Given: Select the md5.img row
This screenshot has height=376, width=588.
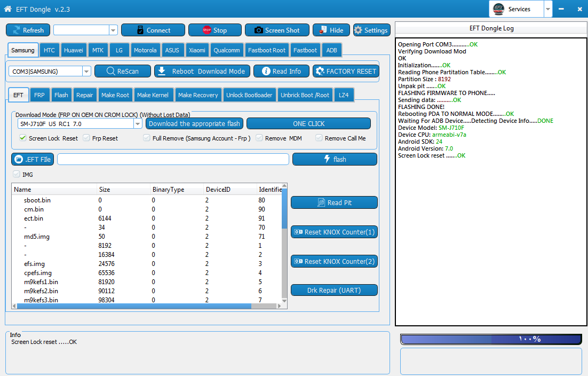Looking at the screenshot, I should (147, 237).
